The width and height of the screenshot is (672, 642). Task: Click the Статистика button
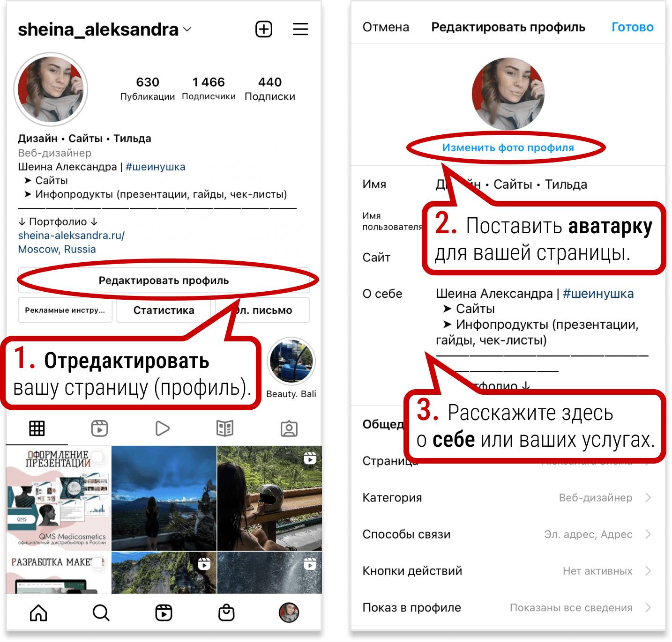click(x=164, y=310)
